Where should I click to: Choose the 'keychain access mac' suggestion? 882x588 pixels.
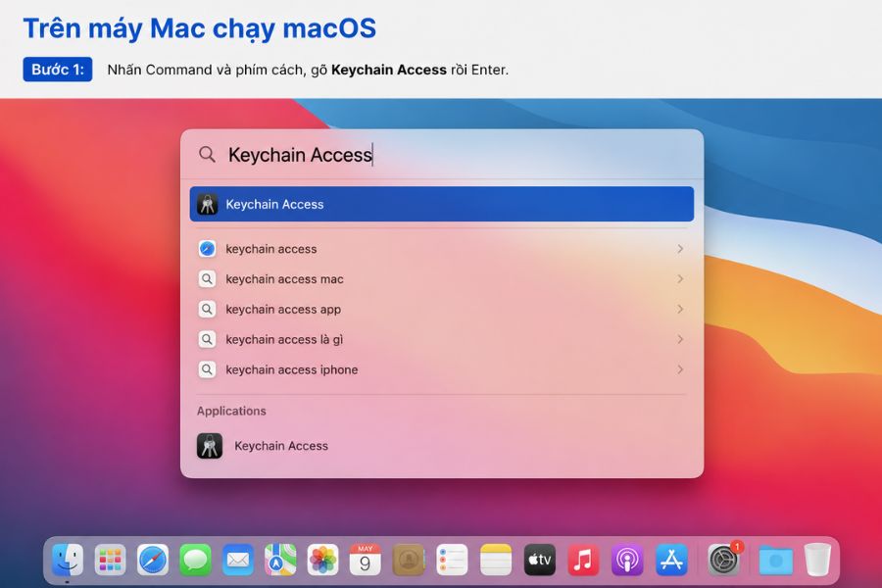[x=442, y=279]
